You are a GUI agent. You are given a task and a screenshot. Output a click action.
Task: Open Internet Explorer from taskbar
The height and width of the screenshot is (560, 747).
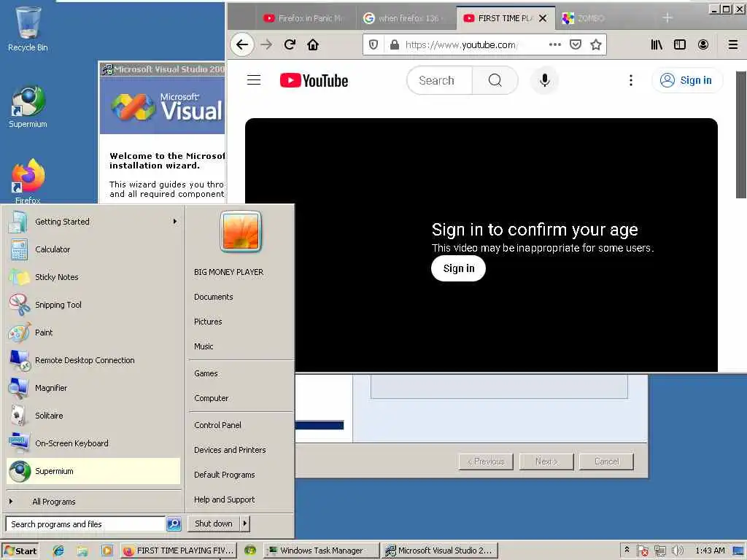click(58, 551)
